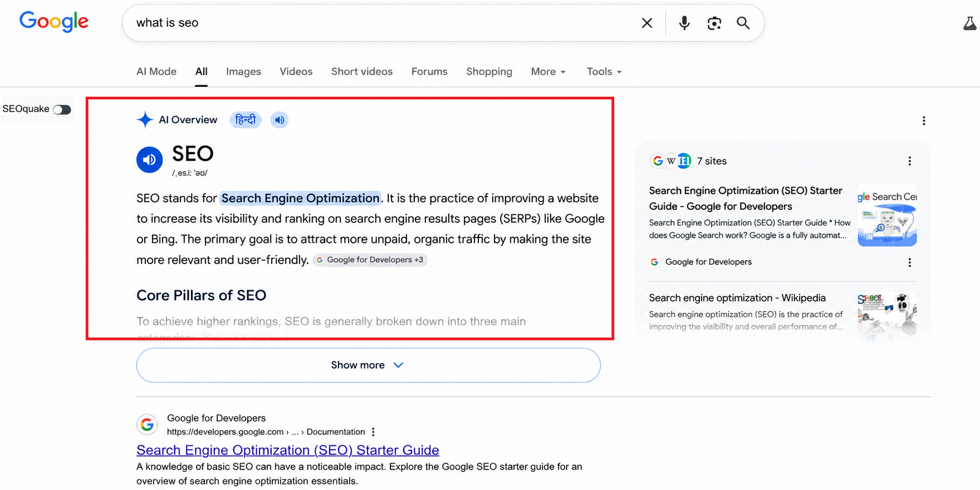Viewport: 980px width, 490px height.
Task: Play SEO pronunciation with large speaker button
Action: pyautogui.click(x=150, y=160)
